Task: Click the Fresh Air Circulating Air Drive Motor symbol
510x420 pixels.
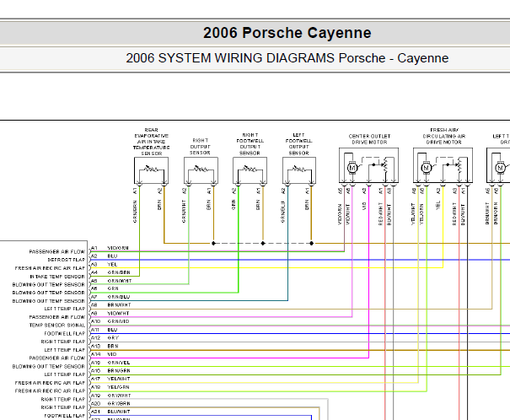Action: [443, 165]
